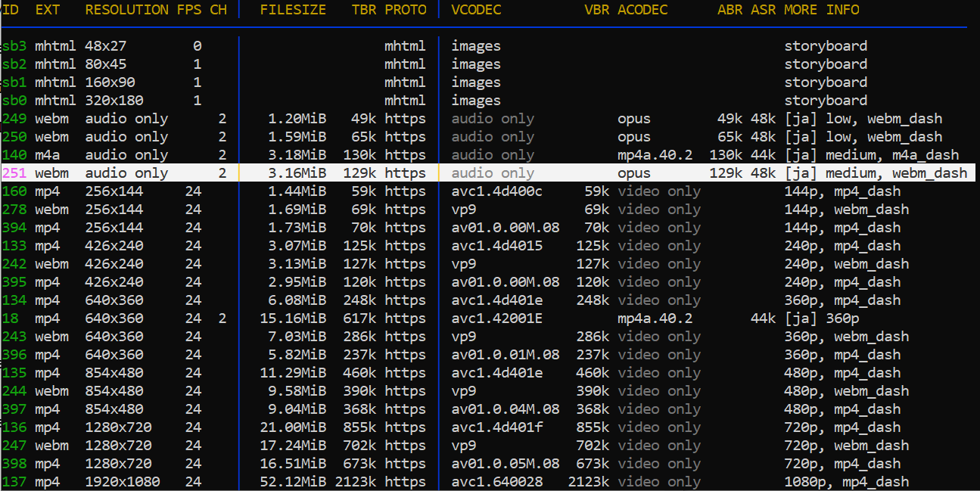Click the avc1.4d400c codec value

(497, 191)
